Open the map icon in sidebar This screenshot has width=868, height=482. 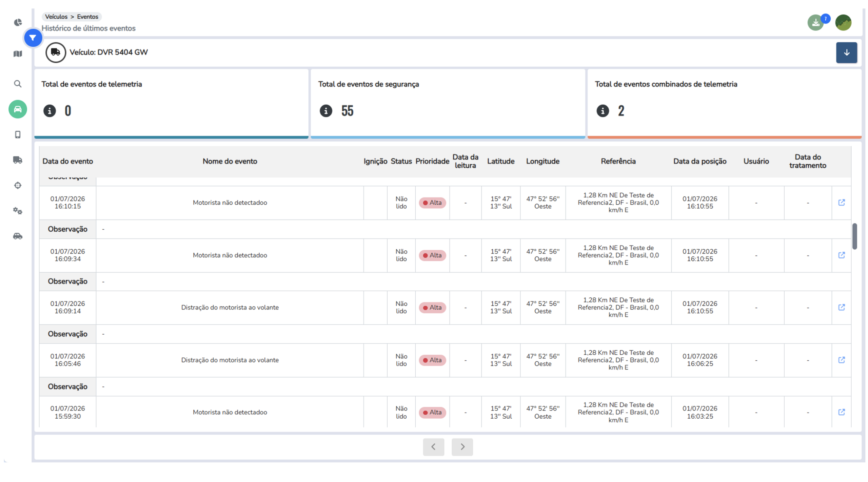click(18, 54)
